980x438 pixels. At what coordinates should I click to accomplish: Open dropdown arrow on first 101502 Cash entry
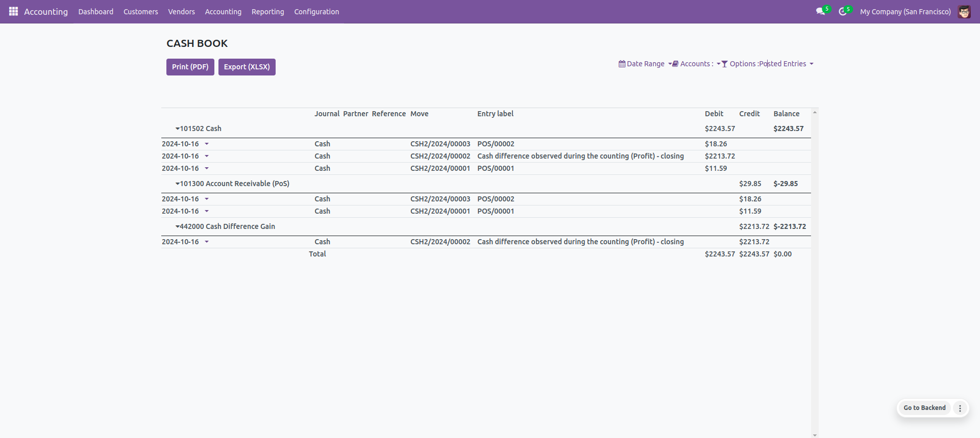(x=207, y=144)
